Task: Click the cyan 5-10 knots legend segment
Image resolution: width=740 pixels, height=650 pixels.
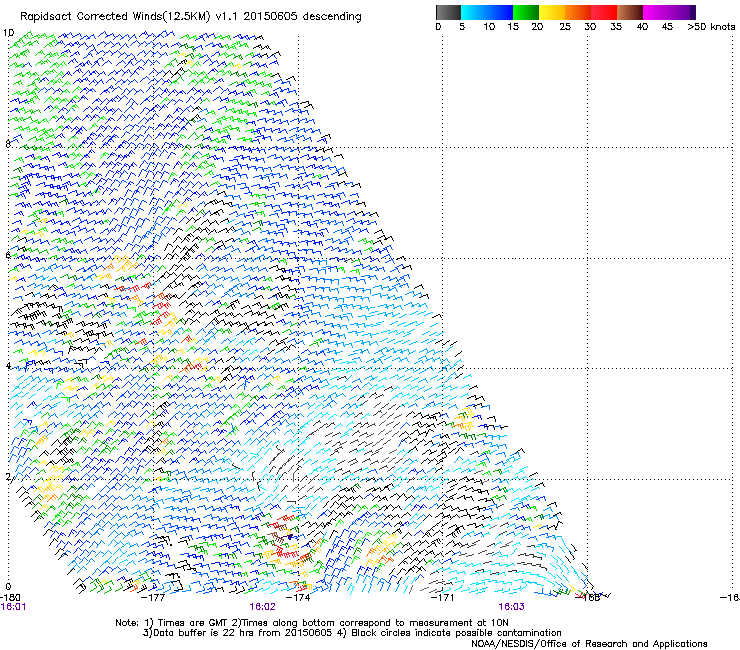Action: (x=474, y=12)
